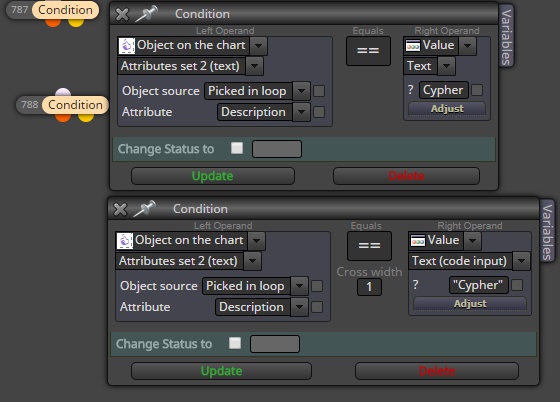Open the Variables tab of the lower panel
The height and width of the screenshot is (402, 560).
tap(547, 231)
